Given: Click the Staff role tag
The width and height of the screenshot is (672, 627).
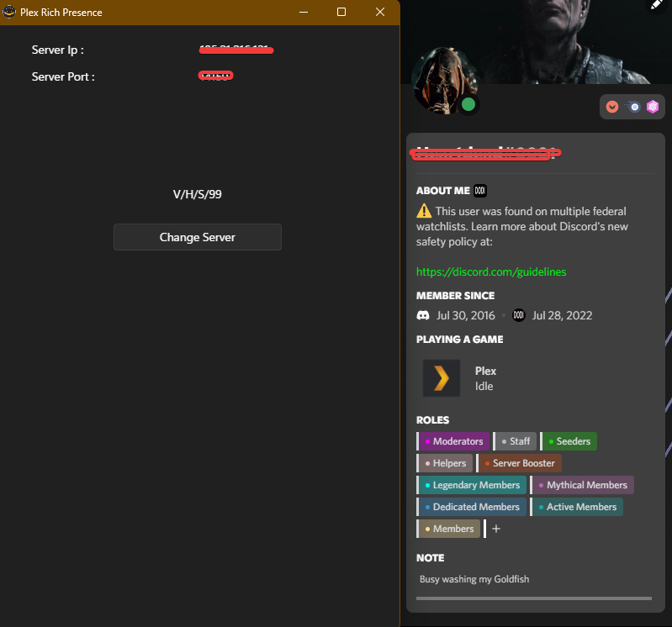Looking at the screenshot, I should coord(515,441).
